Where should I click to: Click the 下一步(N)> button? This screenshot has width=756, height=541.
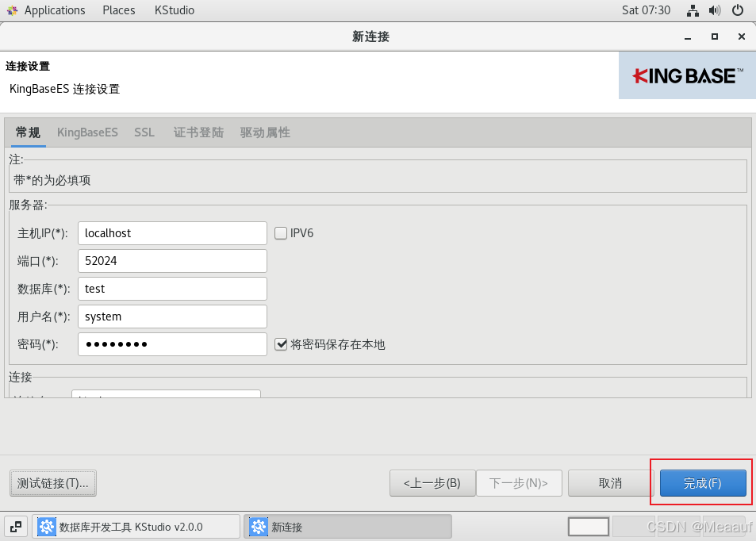pos(519,483)
